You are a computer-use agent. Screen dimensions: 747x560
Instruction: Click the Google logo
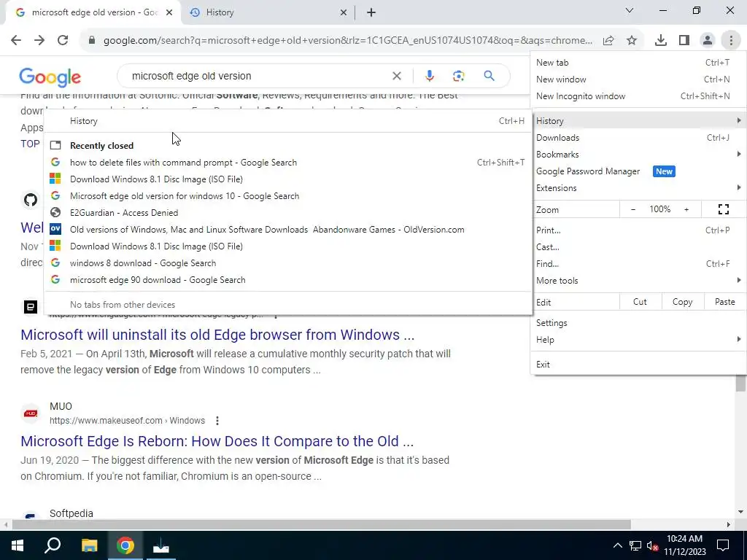click(x=50, y=77)
